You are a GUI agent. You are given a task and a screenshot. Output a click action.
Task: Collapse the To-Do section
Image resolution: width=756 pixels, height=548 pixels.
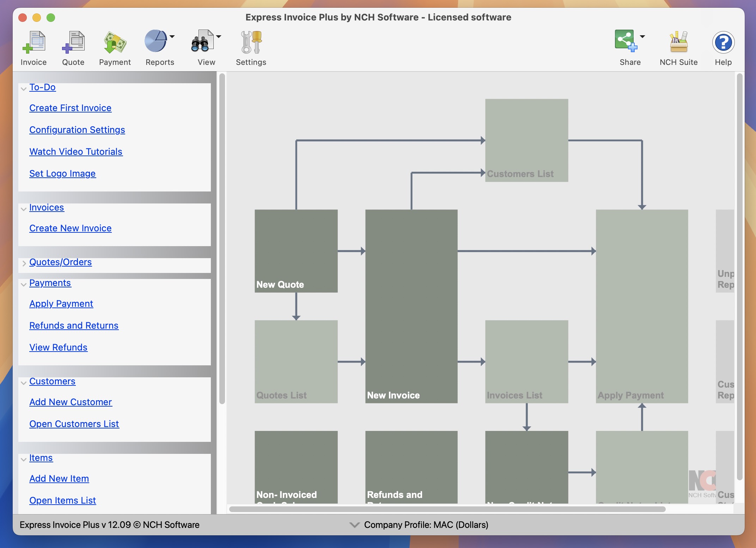[23, 89]
